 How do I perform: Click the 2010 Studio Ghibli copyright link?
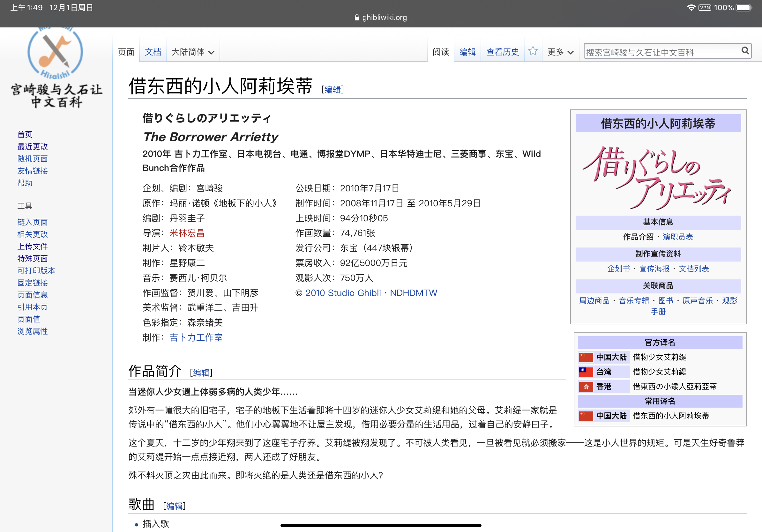(343, 293)
